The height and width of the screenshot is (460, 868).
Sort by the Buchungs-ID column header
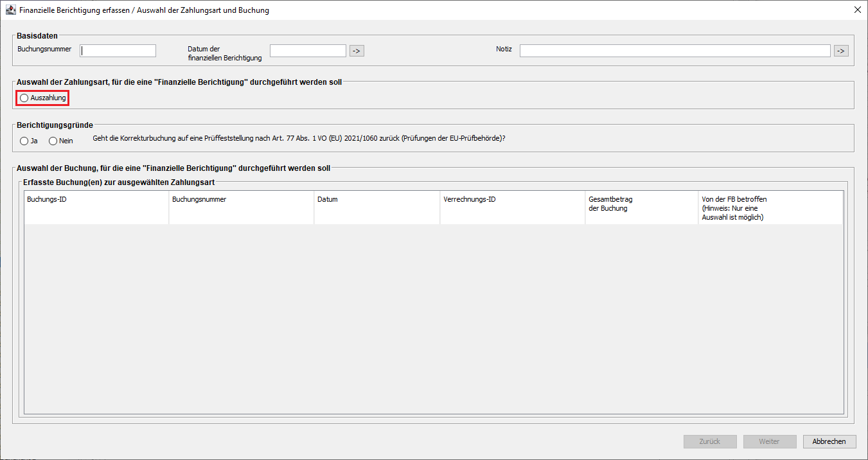click(x=96, y=208)
